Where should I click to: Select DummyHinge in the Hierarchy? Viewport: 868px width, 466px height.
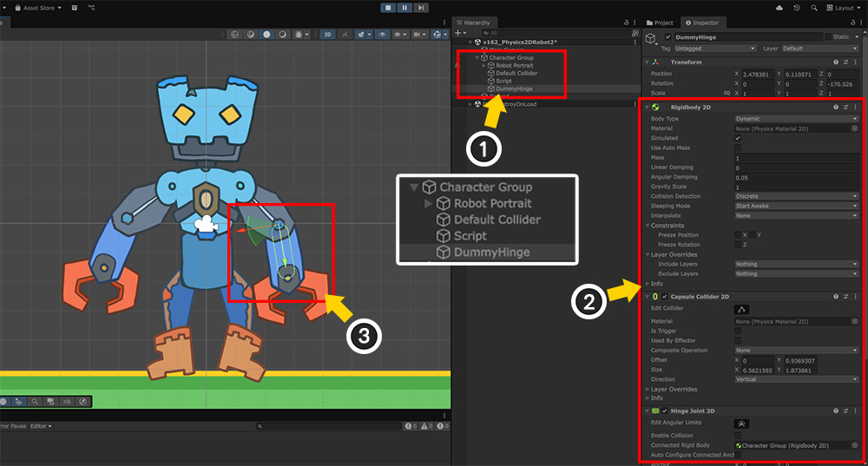pos(513,89)
